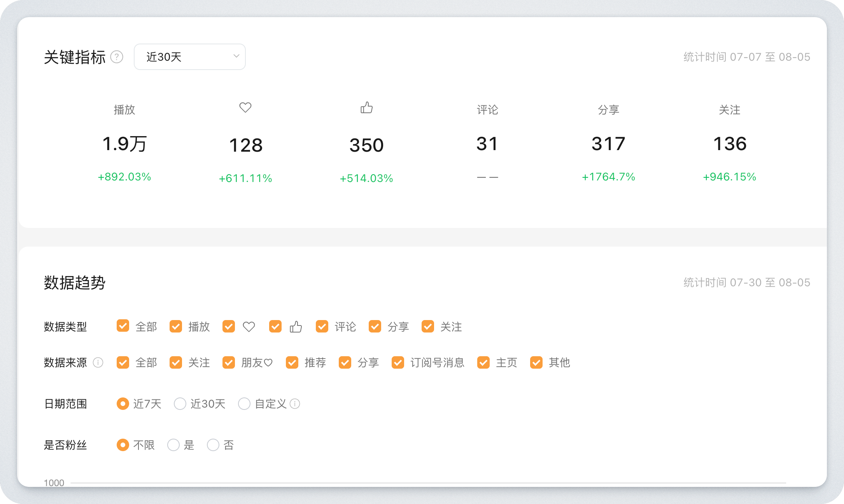Click the 1.9万 play count value
844x504 pixels.
[x=124, y=144]
